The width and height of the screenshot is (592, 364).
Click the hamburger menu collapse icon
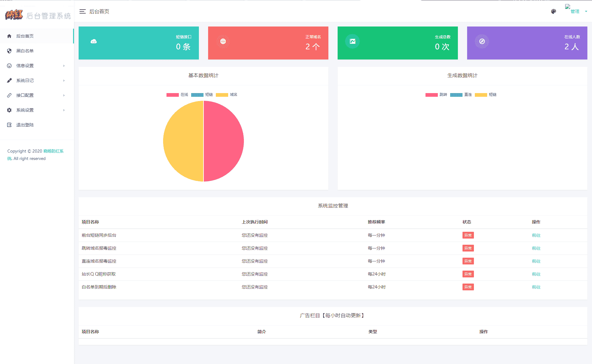click(x=82, y=11)
